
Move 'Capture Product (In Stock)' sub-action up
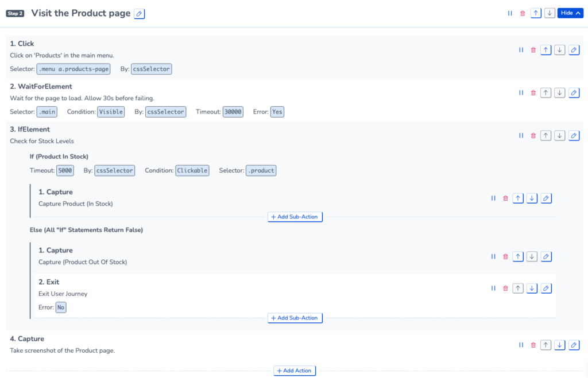point(518,198)
